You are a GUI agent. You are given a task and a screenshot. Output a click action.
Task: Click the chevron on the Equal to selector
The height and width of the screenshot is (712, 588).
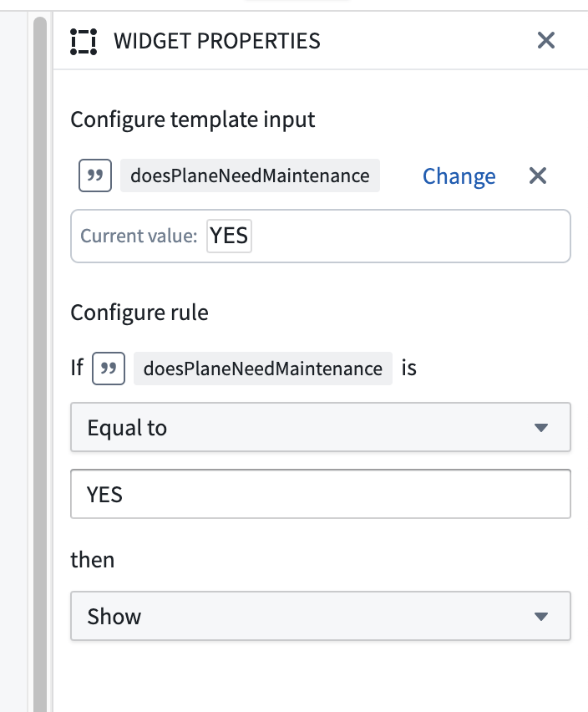[543, 427]
